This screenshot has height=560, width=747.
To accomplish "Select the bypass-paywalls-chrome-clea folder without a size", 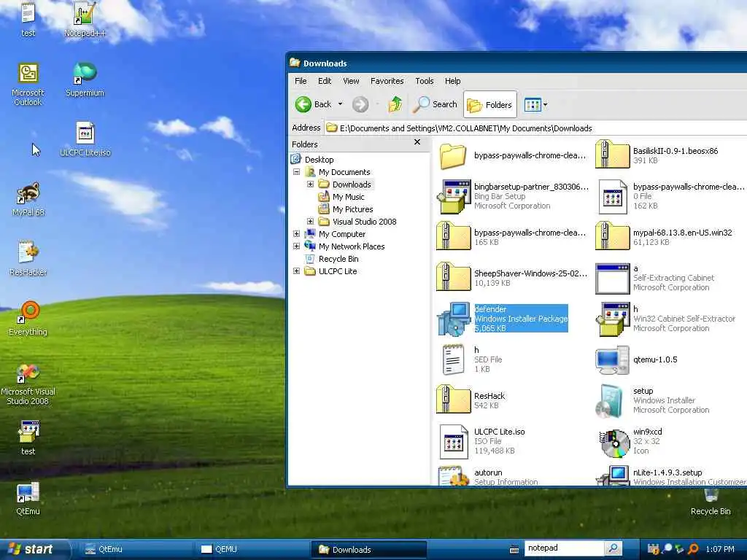I will click(511, 156).
